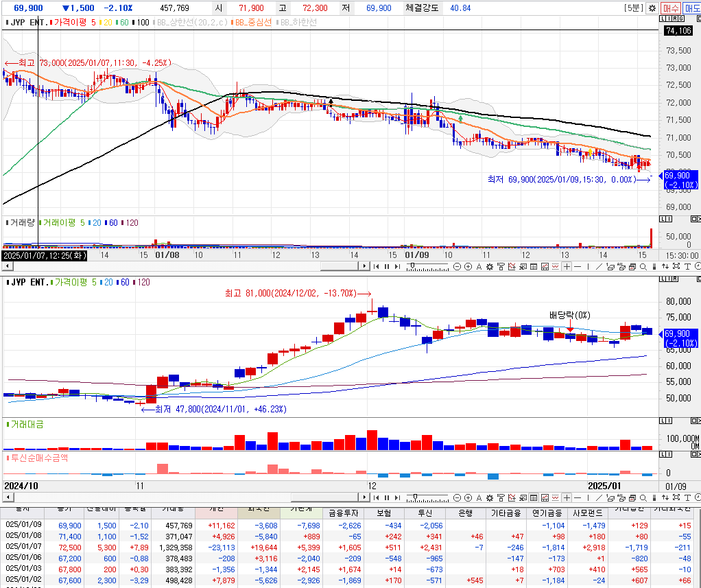Click the blue 매도 sell button
Screen dimensions: 701x588
[691, 8]
